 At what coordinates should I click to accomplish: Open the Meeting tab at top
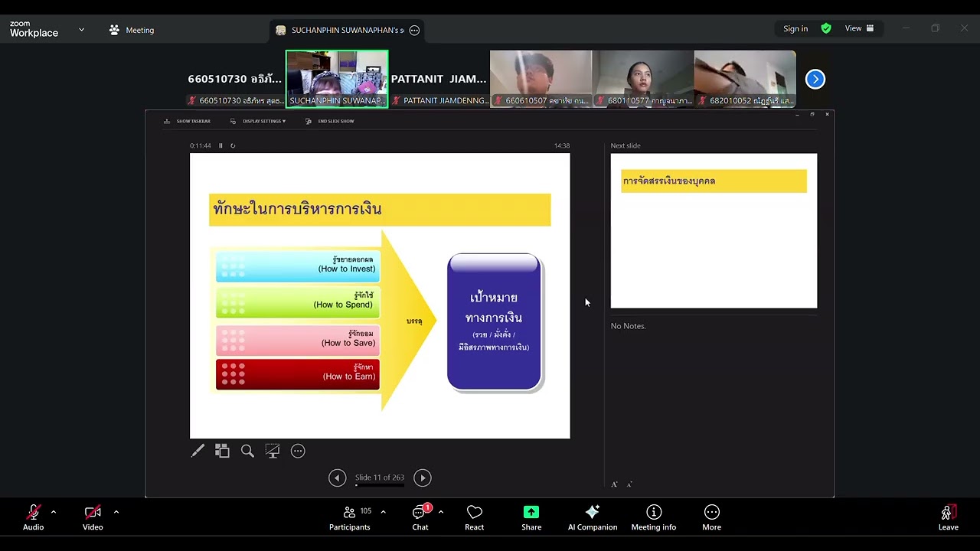coord(132,30)
